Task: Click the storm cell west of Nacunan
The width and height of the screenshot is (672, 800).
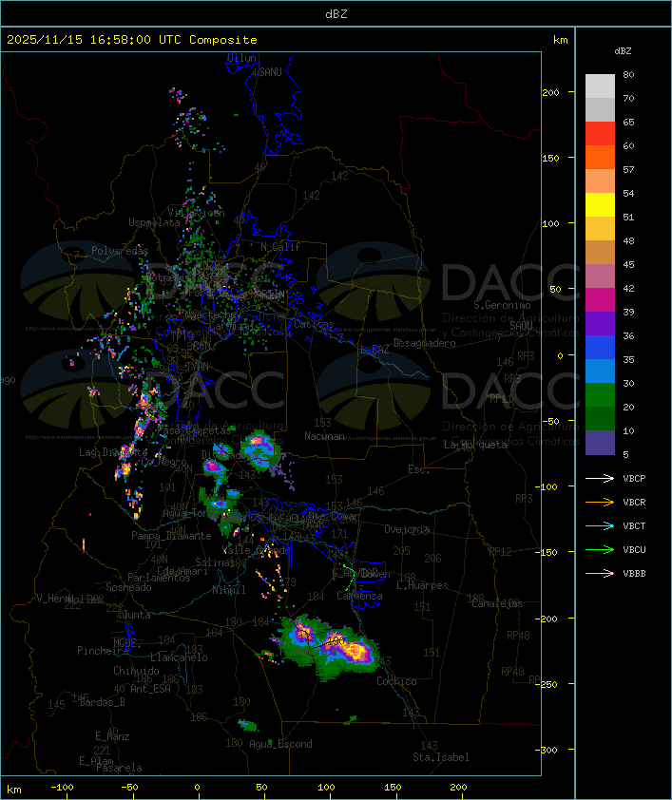Action: [260, 449]
